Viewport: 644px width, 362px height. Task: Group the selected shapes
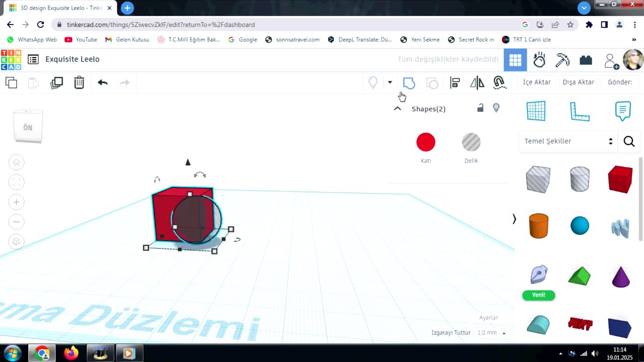pyautogui.click(x=409, y=83)
